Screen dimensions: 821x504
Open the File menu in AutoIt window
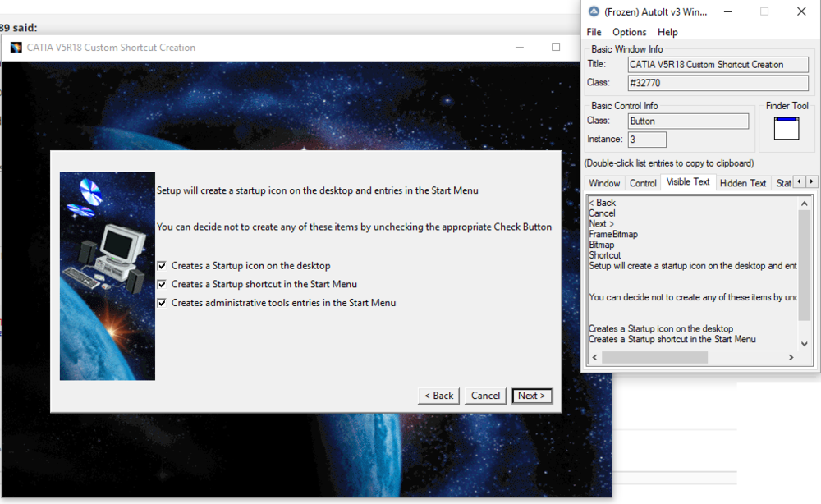point(594,32)
